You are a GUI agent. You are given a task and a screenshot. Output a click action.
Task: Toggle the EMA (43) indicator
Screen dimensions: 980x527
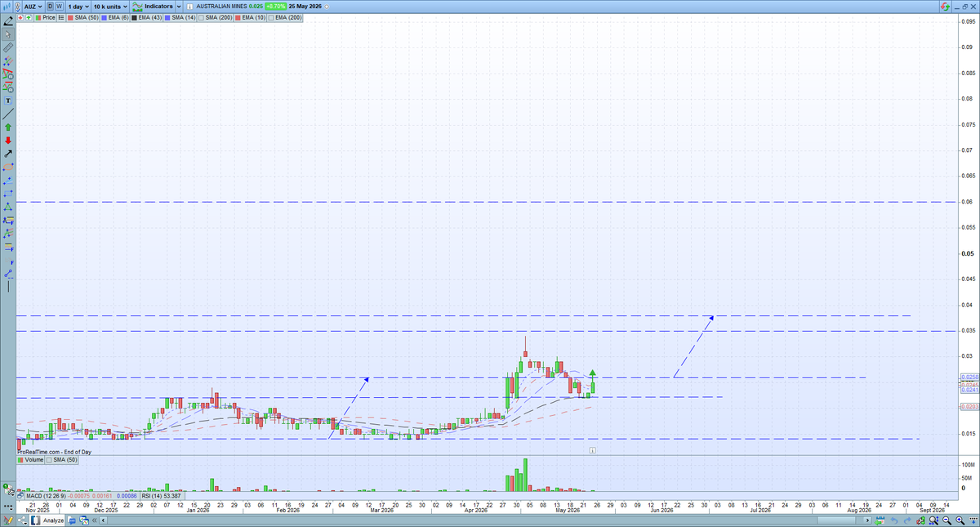point(146,17)
